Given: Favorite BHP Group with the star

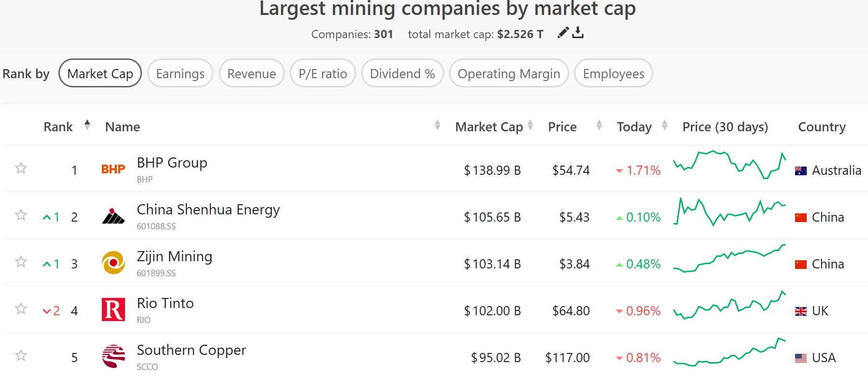Looking at the screenshot, I should 21,168.
